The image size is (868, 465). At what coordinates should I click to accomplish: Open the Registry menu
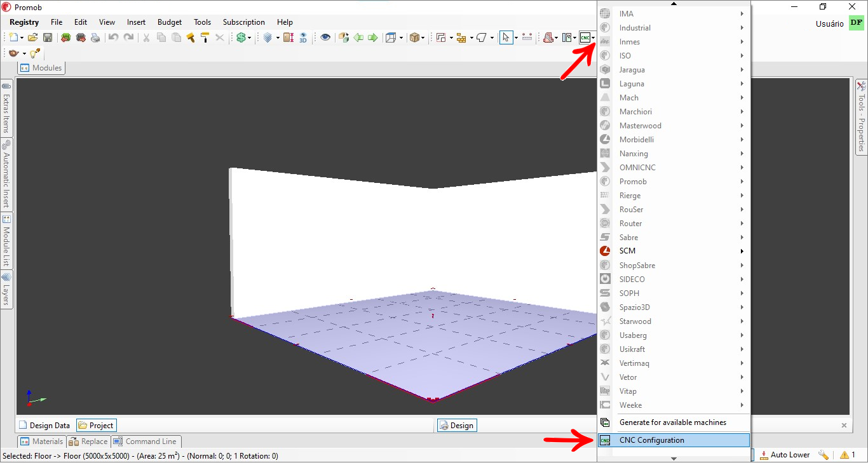point(24,22)
